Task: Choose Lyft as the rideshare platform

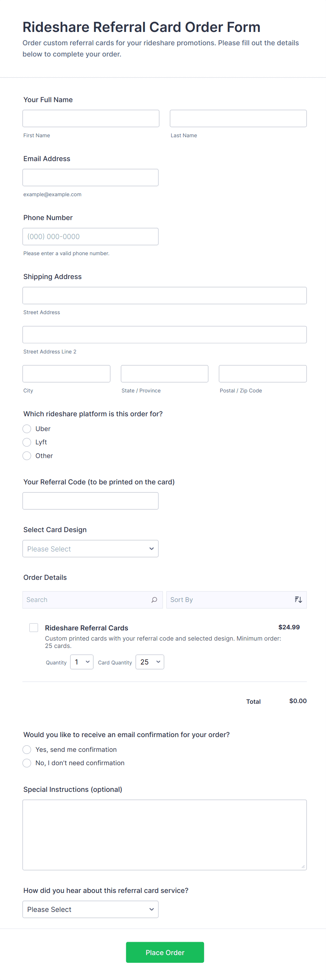Action: (27, 442)
